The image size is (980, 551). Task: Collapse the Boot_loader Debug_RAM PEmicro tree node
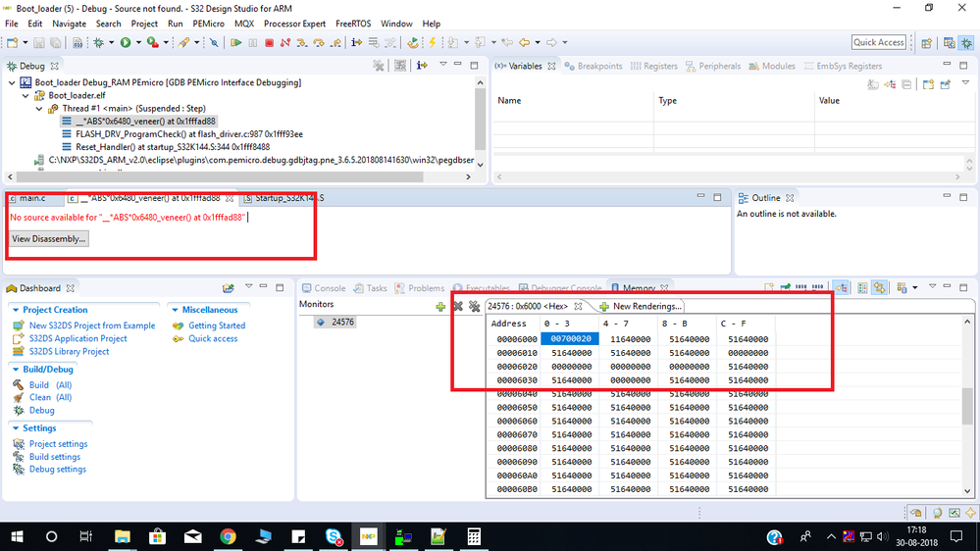coord(12,82)
